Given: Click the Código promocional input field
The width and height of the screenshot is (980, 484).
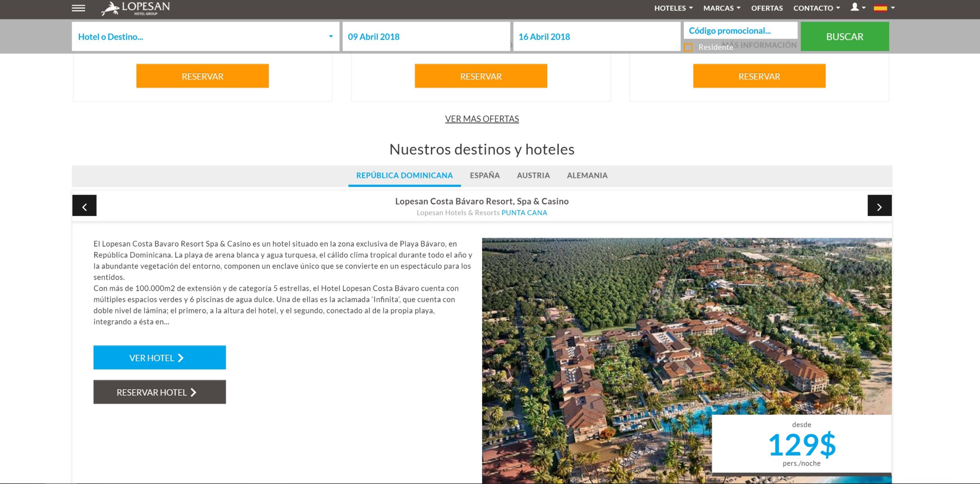Looking at the screenshot, I should point(740,30).
